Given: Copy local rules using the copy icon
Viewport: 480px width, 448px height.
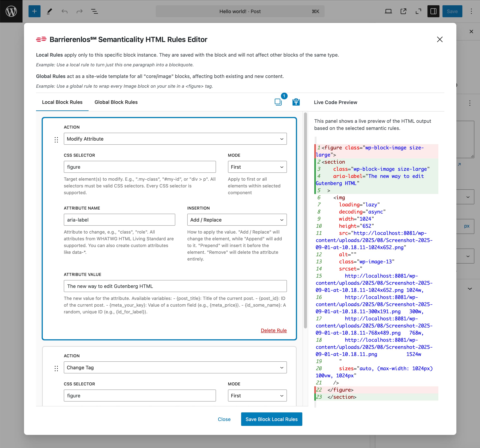Looking at the screenshot, I should click(x=278, y=102).
